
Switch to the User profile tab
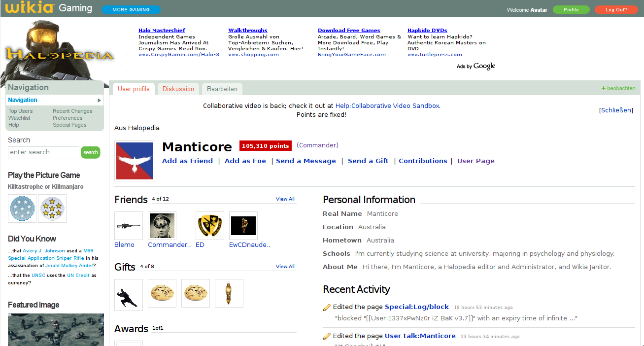(x=134, y=89)
